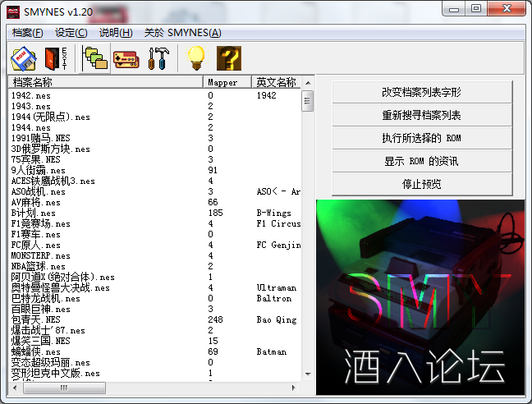Image resolution: width=532 pixels, height=404 pixels.
Task: Click the screwdriver and hammer tools icon
Action: (x=157, y=58)
